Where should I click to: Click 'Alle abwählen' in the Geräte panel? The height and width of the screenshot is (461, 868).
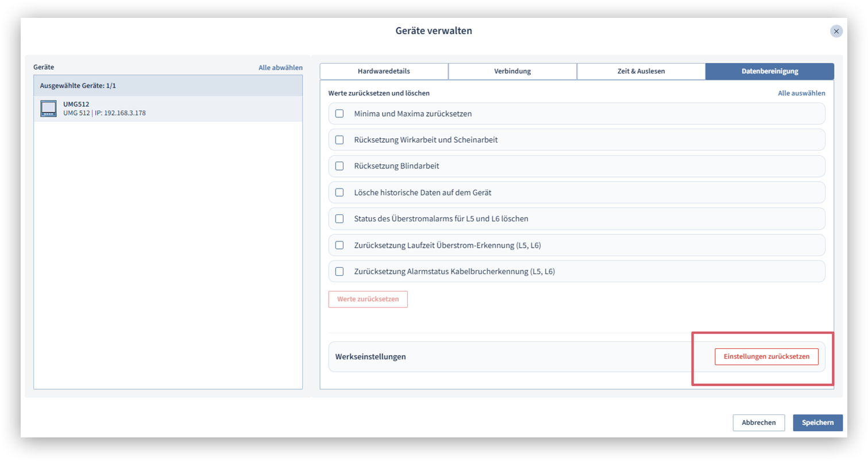click(x=281, y=67)
